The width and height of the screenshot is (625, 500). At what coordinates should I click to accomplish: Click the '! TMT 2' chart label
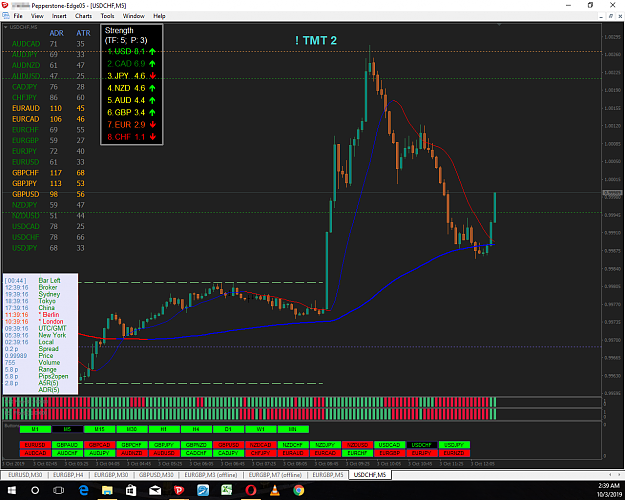pos(316,40)
